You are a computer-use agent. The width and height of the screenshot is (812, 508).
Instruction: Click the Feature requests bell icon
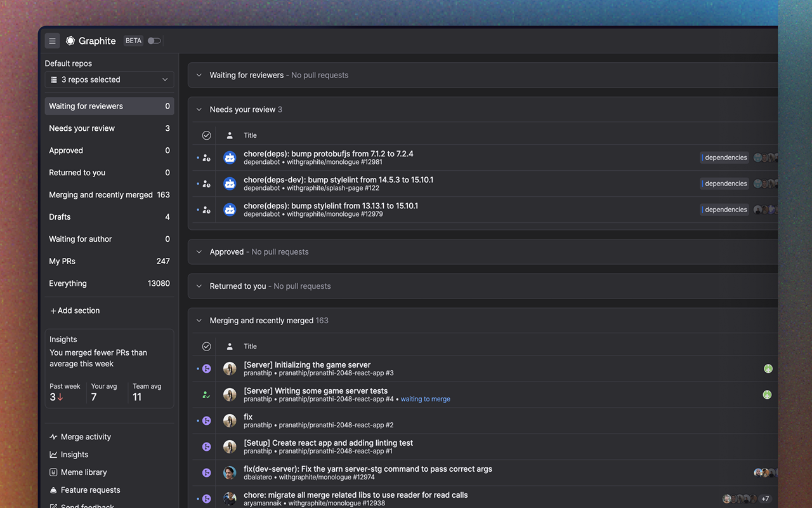tap(53, 490)
